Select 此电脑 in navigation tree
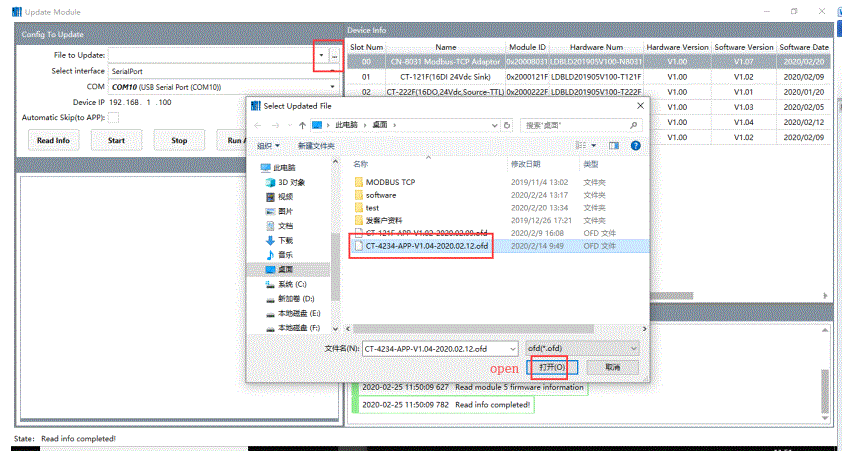The image size is (856, 458). (278, 168)
